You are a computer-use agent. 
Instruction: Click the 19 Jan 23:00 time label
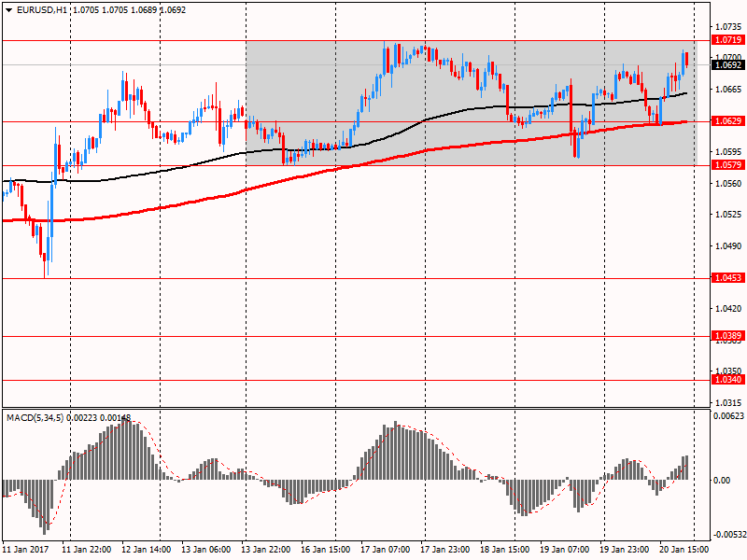625,549
